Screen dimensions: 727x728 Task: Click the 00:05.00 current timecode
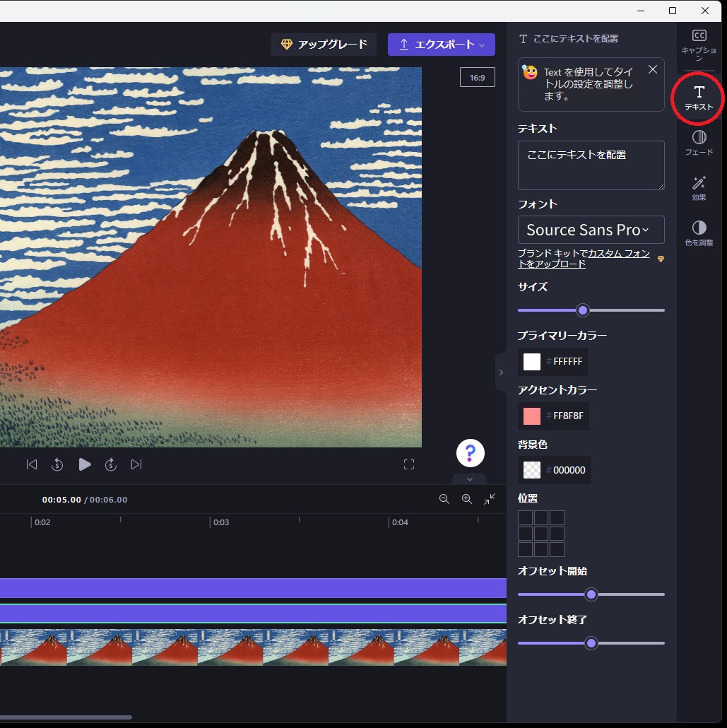pyautogui.click(x=61, y=500)
